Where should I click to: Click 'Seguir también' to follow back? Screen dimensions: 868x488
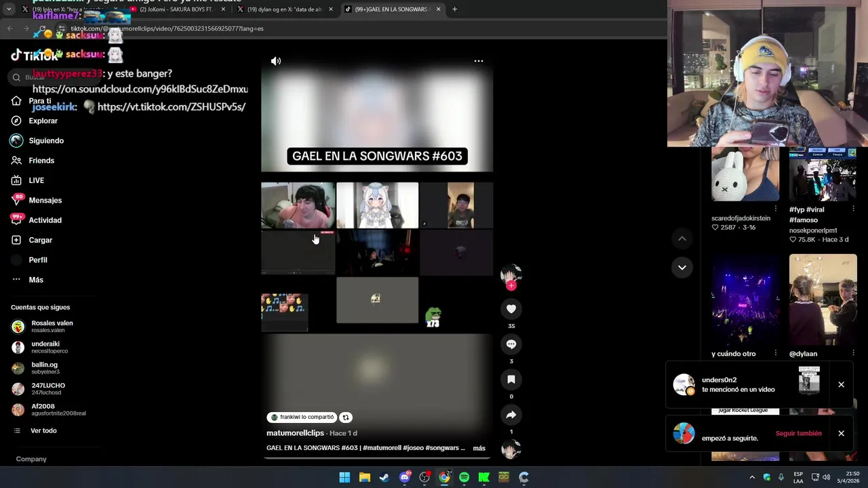(x=799, y=433)
